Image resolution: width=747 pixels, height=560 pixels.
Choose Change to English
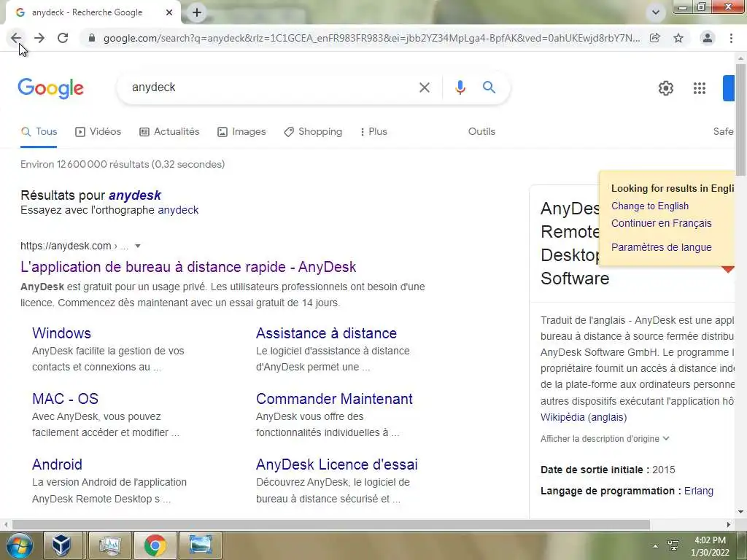(650, 206)
